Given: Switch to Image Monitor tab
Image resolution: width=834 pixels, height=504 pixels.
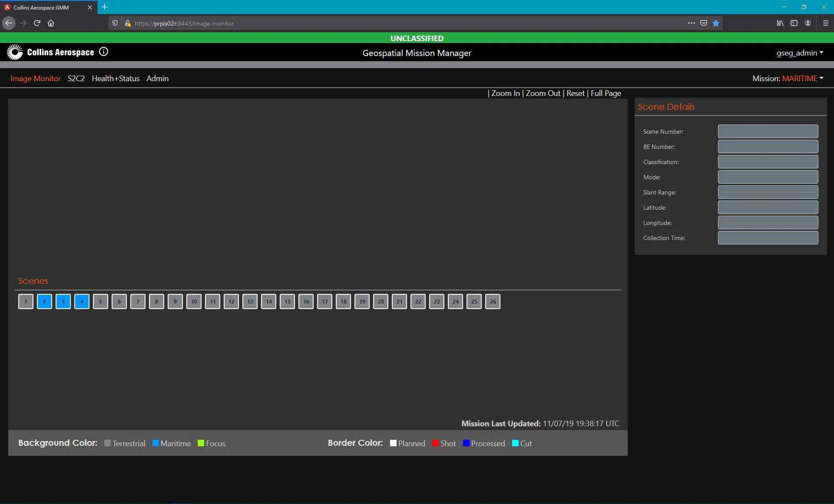Looking at the screenshot, I should 36,79.
